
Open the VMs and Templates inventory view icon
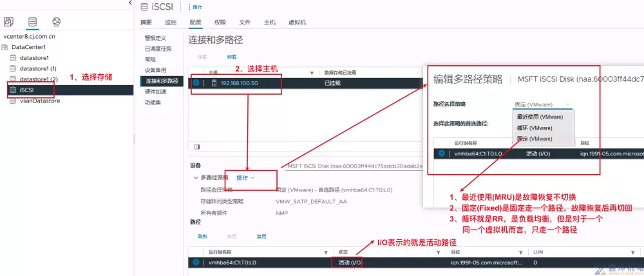[8, 21]
